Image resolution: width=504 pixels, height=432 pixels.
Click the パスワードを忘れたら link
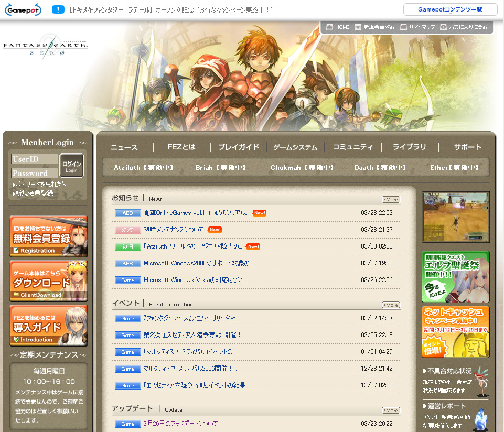pos(40,185)
